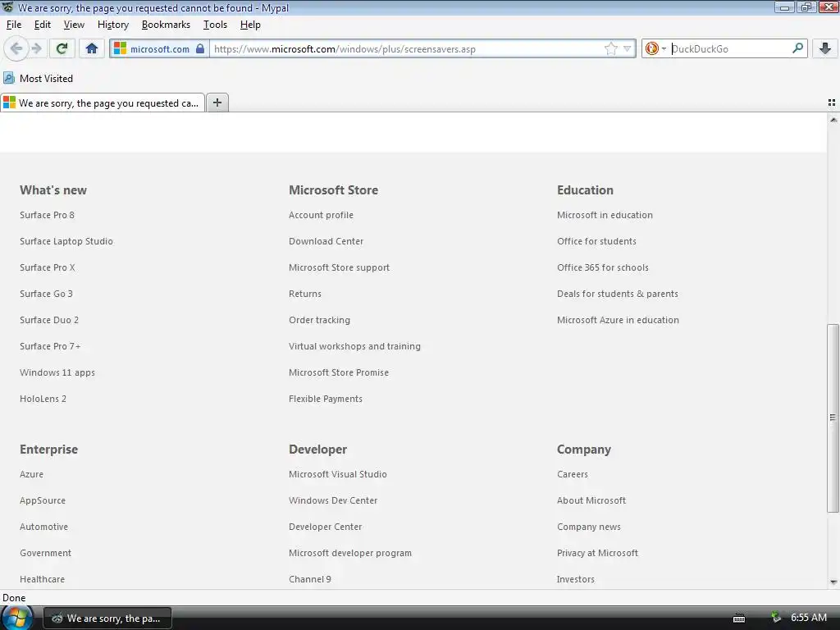Open the Home page icon
840x630 pixels.
point(92,48)
